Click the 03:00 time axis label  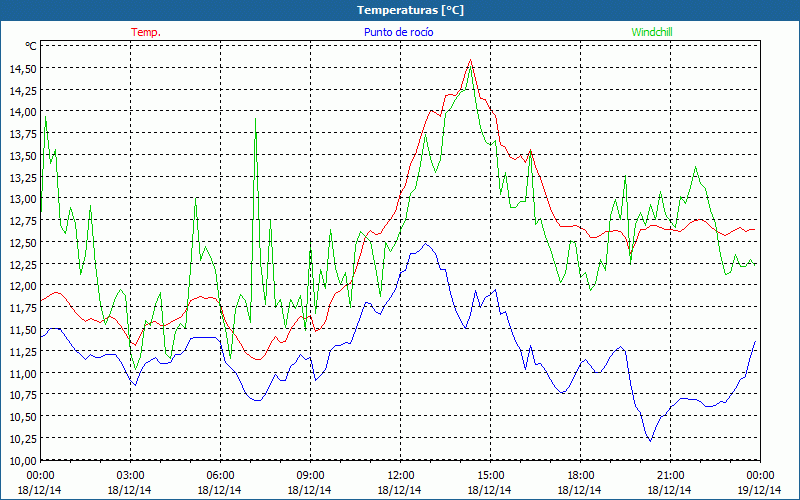click(x=131, y=476)
